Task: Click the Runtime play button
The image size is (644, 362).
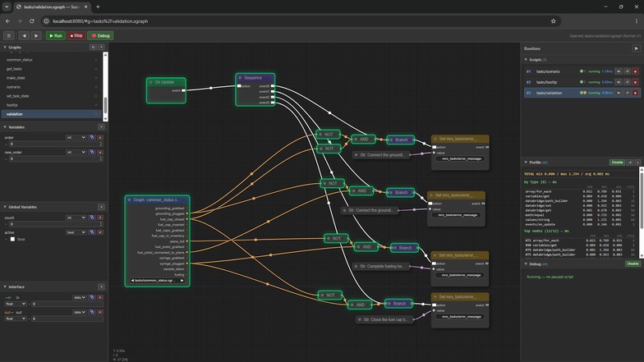Action: click(x=636, y=48)
